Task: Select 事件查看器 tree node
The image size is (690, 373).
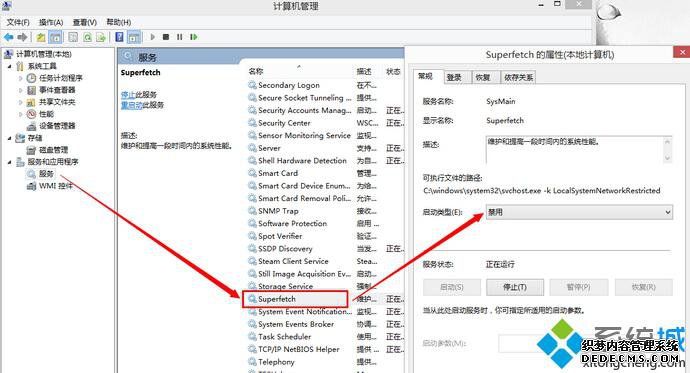Action: pos(57,90)
